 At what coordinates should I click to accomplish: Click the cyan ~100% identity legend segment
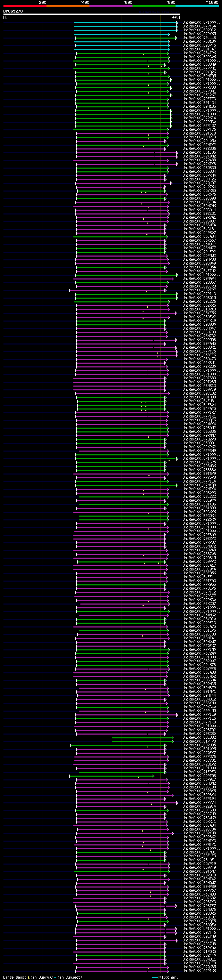[197, 6]
